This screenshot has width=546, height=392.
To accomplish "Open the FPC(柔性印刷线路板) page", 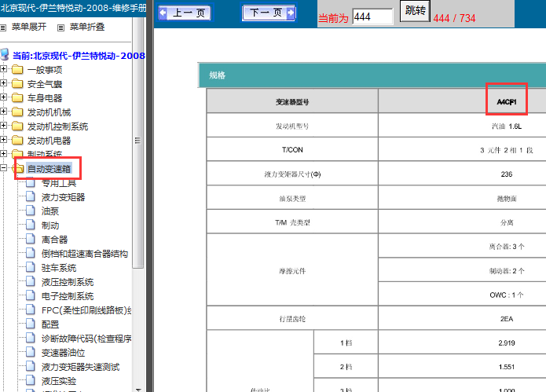I will (86, 310).
